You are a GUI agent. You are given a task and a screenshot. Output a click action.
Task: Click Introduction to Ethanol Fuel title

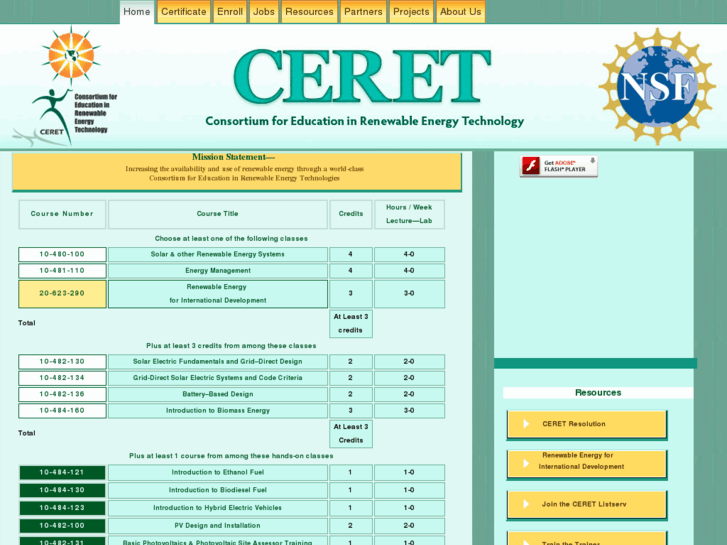[217, 472]
